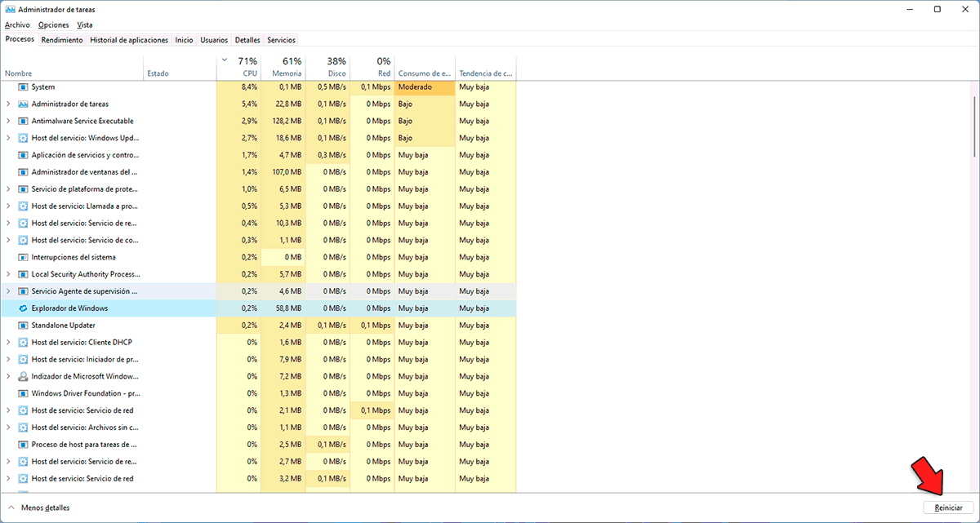Image resolution: width=980 pixels, height=523 pixels.
Task: Click the Administrador de tareas process row icon
Action: point(23,104)
